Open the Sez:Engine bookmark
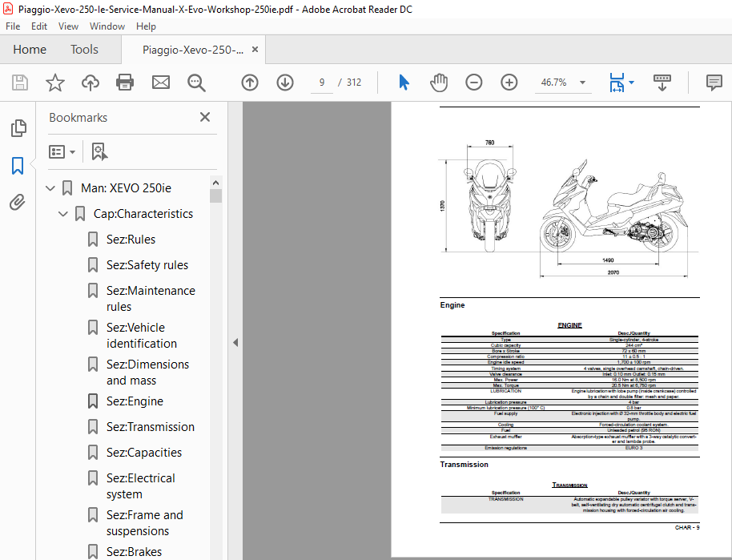Image resolution: width=732 pixels, height=560 pixels. pyautogui.click(x=135, y=401)
